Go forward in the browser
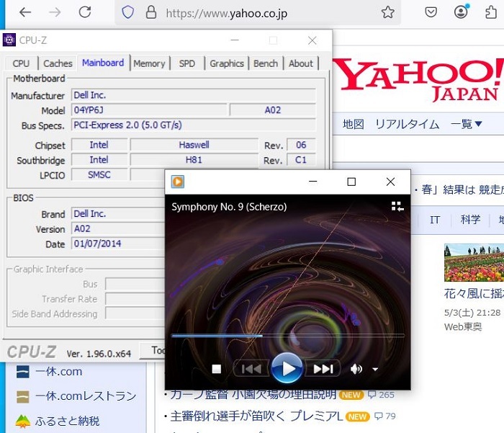504x433 pixels. point(55,12)
